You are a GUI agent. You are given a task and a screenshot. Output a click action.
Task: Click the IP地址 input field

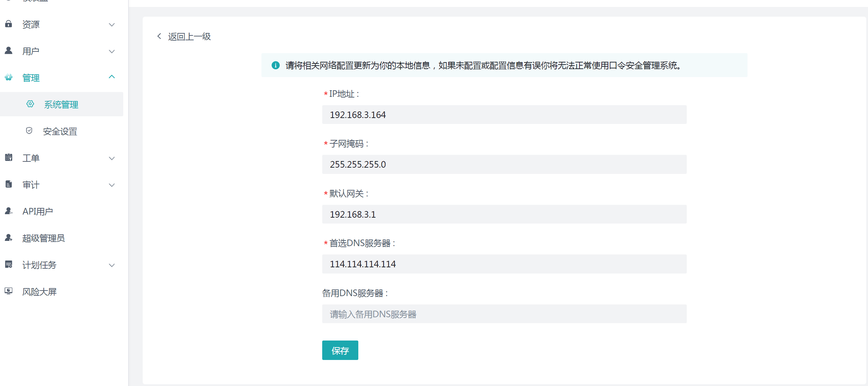(x=504, y=115)
